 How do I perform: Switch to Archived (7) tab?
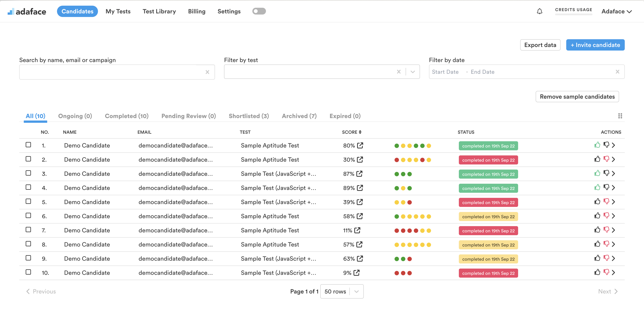click(x=299, y=116)
